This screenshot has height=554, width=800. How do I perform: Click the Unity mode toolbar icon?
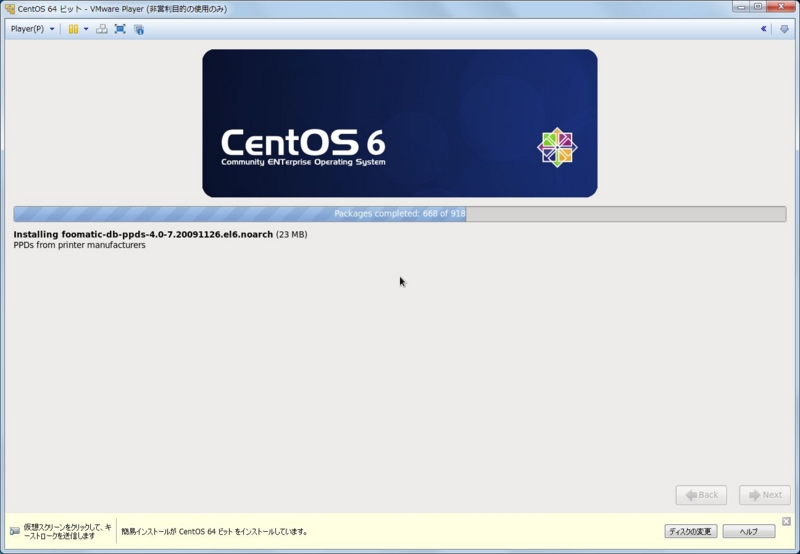139,30
